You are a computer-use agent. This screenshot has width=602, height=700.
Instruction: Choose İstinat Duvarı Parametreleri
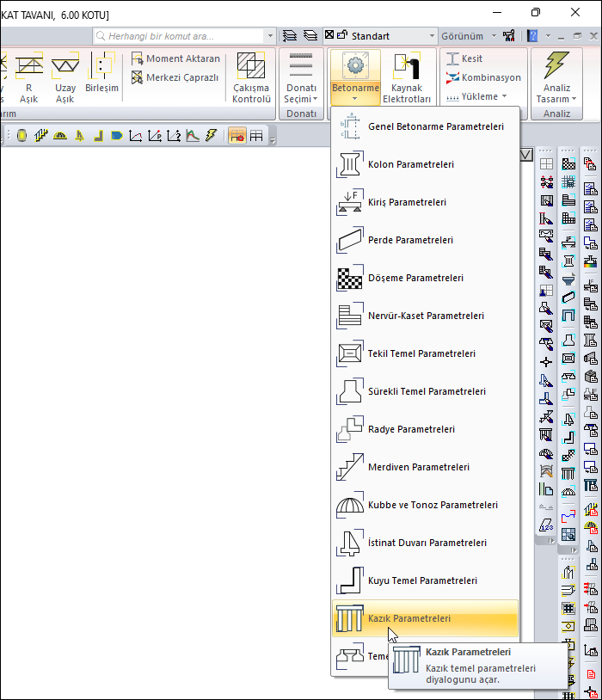point(425,543)
